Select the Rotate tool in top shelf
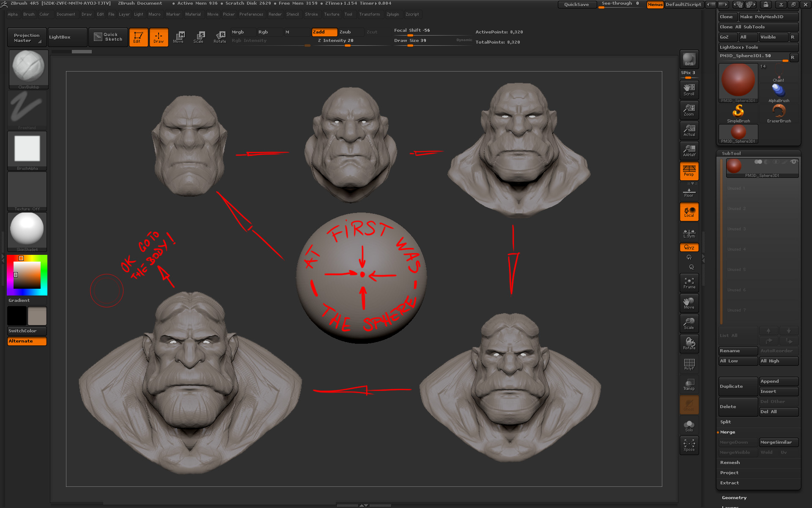 [x=219, y=37]
